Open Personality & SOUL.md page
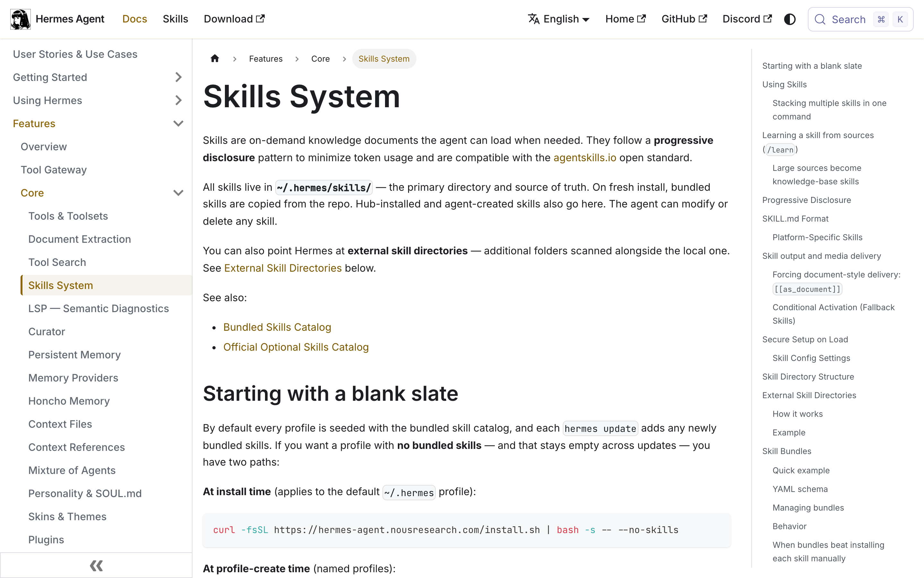 [x=85, y=494]
